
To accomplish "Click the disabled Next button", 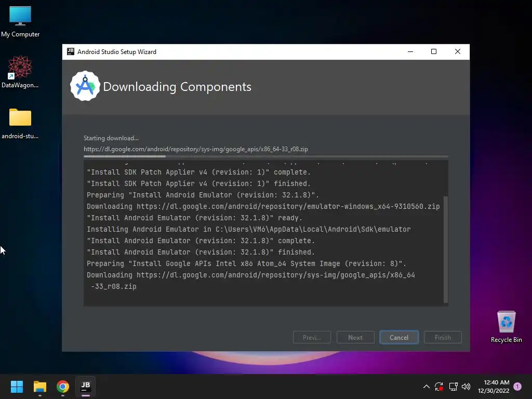I will point(355,337).
